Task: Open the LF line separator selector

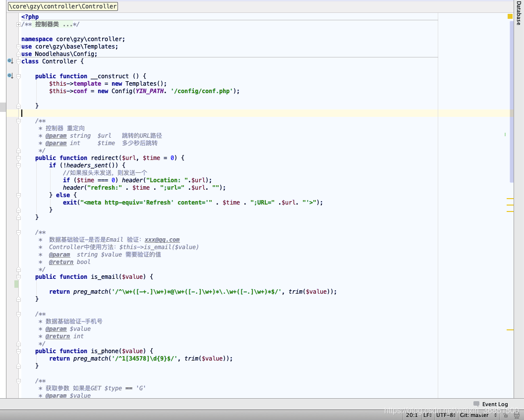Action: (x=427, y=415)
